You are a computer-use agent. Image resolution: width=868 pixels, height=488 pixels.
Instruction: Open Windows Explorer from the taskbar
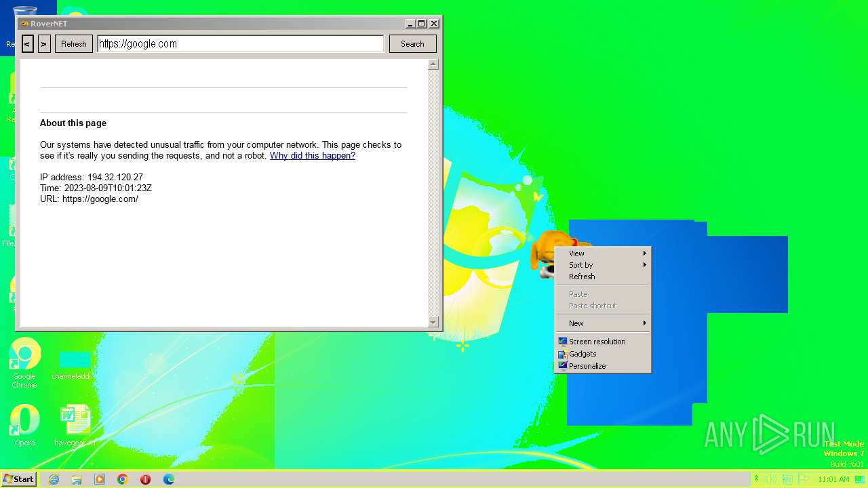click(x=77, y=479)
